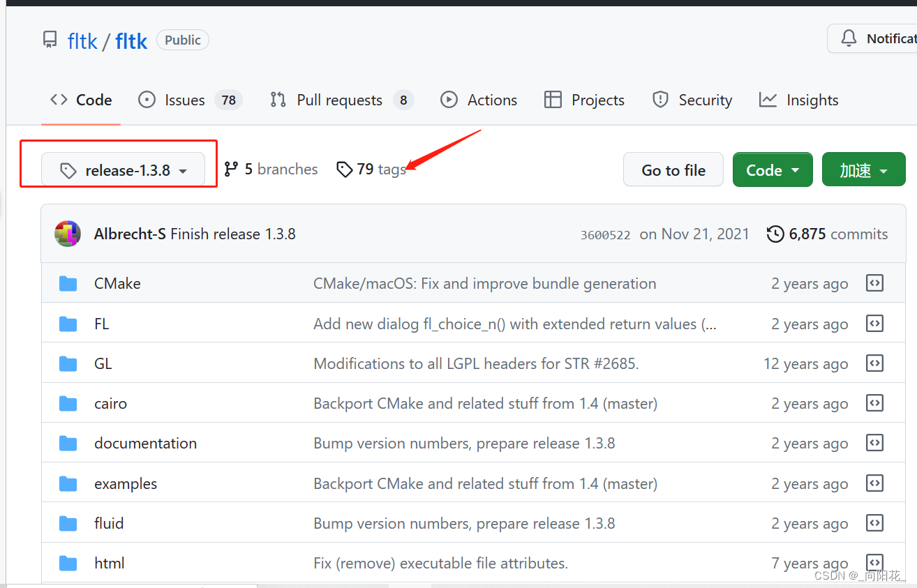Screen dimensions: 917x588
Task: Open the cairo folder
Action: (110, 404)
